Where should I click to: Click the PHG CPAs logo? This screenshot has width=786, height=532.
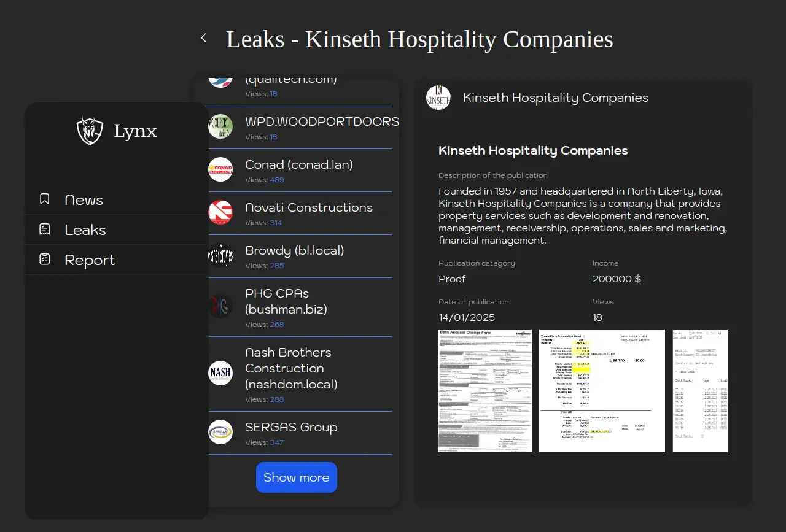pos(220,306)
